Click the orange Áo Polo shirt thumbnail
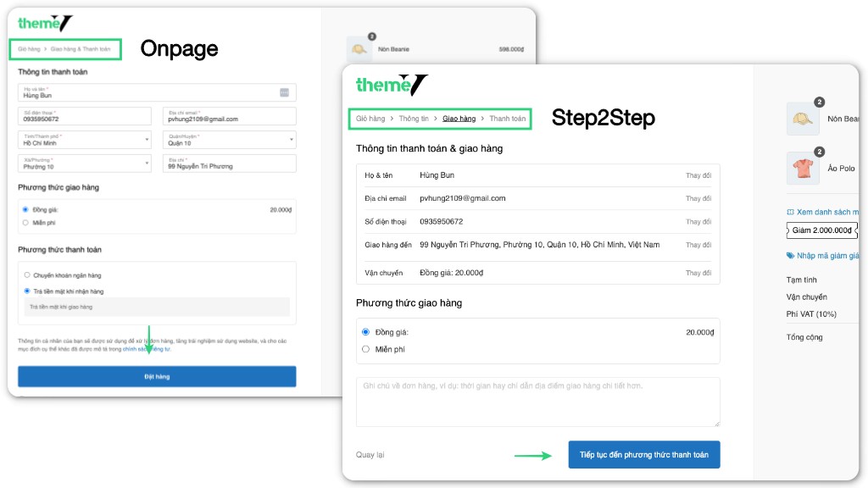Screen dimensions: 868x488 point(803,168)
